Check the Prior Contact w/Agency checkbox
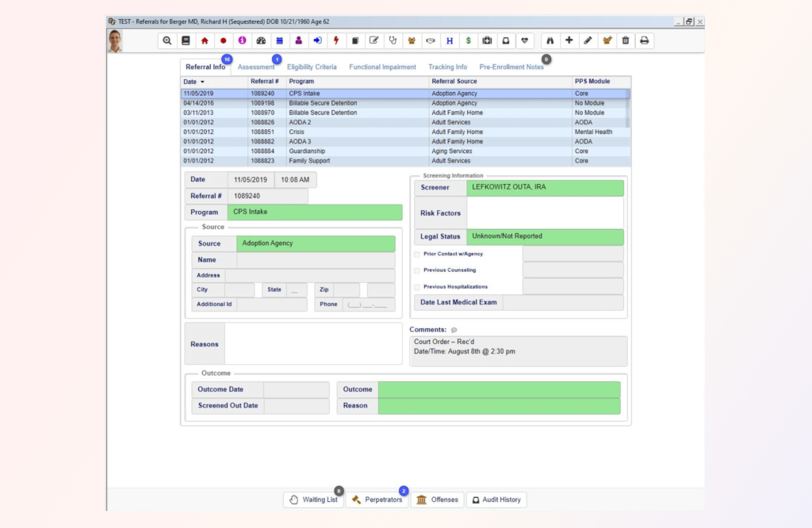 (417, 254)
